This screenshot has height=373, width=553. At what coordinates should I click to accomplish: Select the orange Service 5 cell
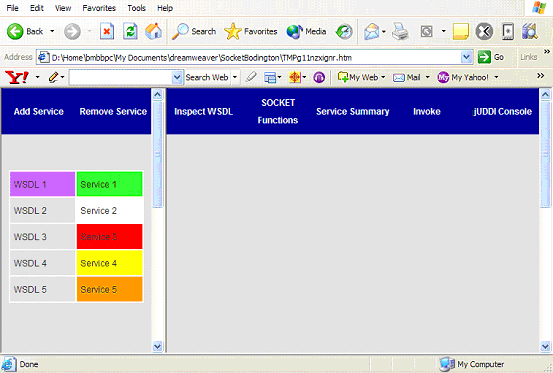pyautogui.click(x=110, y=289)
